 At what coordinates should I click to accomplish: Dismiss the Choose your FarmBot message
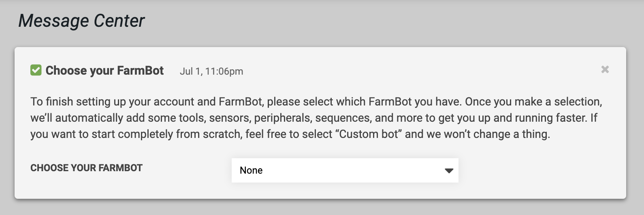pyautogui.click(x=605, y=70)
